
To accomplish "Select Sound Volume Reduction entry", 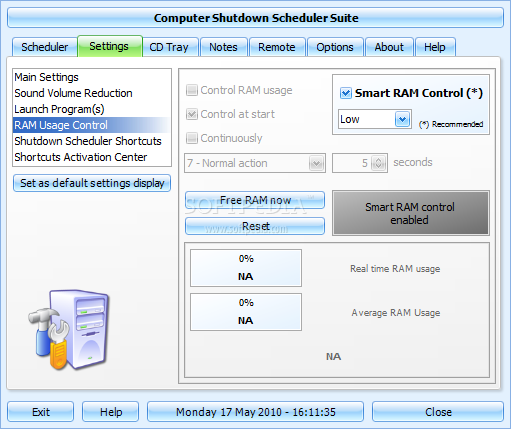I will click(x=92, y=93).
